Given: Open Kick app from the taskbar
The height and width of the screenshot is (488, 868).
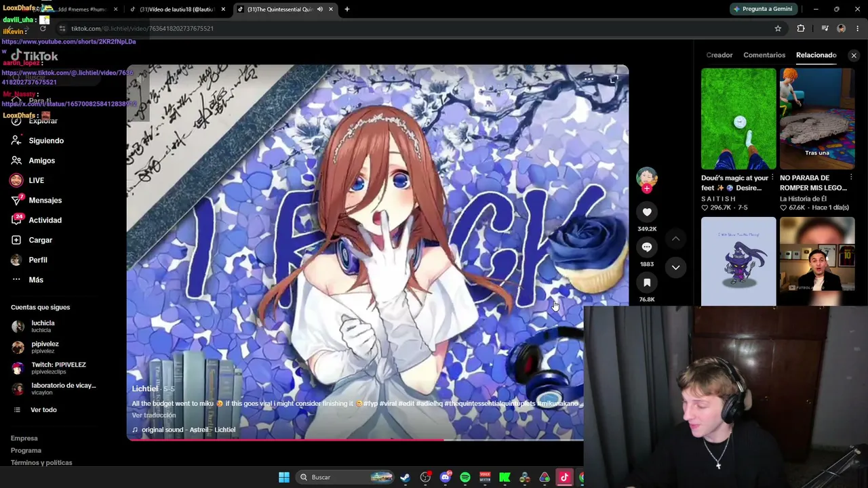Looking at the screenshot, I should click(505, 477).
